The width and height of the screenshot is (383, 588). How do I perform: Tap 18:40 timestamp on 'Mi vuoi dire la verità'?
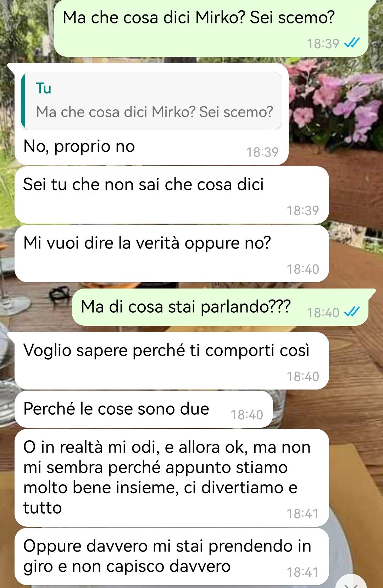303,269
